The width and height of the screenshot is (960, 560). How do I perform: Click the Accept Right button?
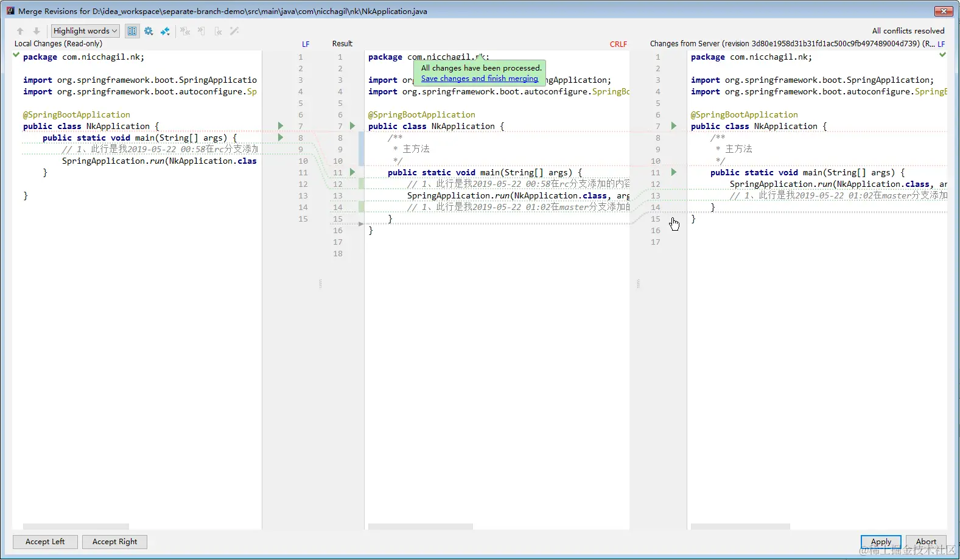(x=115, y=542)
